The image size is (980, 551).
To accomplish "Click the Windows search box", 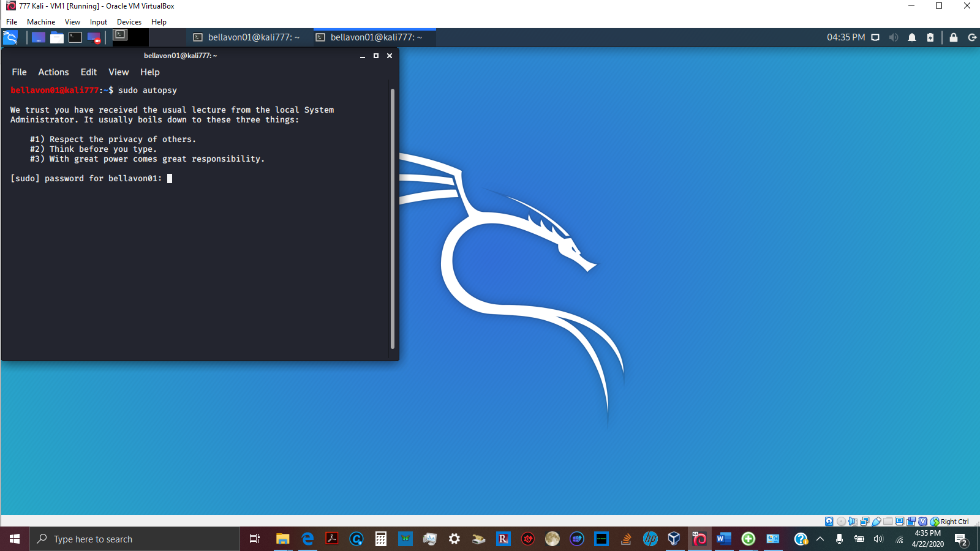I will click(x=135, y=539).
